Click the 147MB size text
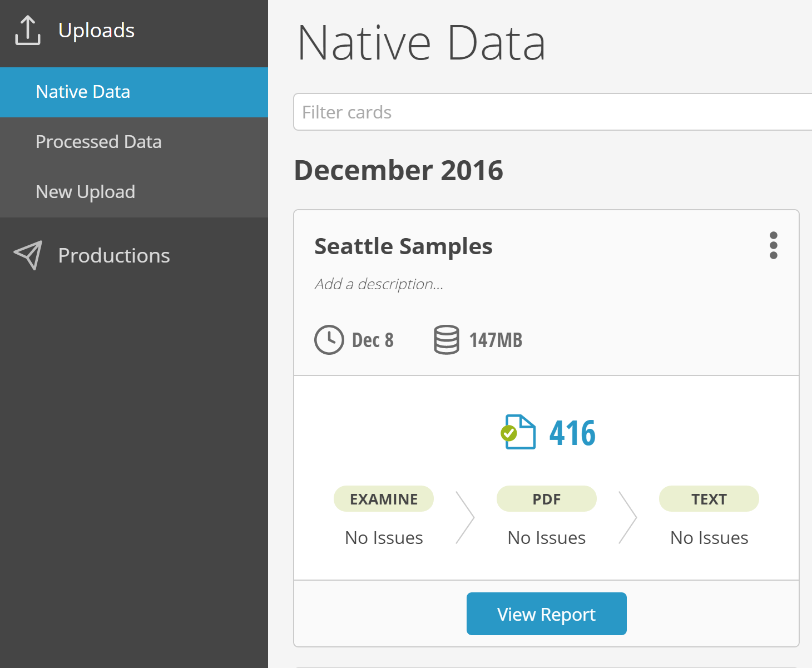 [496, 340]
